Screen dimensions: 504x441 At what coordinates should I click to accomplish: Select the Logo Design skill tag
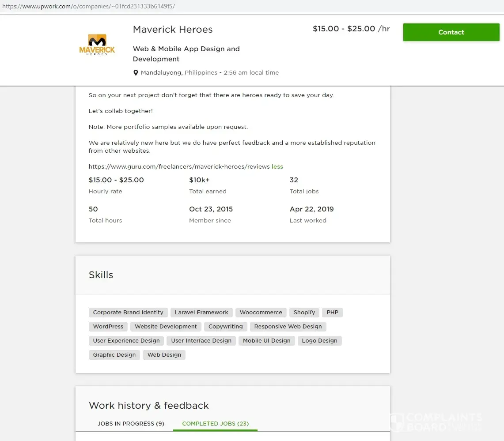coord(319,341)
